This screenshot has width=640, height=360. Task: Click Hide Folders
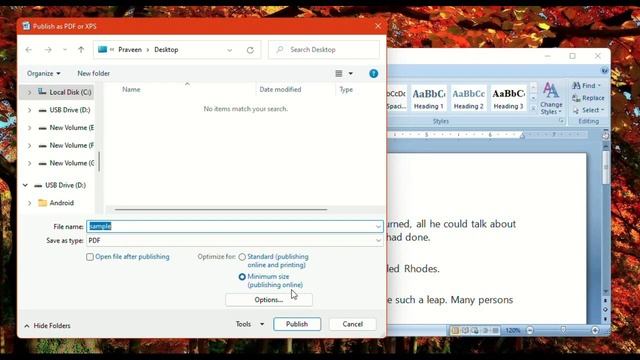(47, 326)
